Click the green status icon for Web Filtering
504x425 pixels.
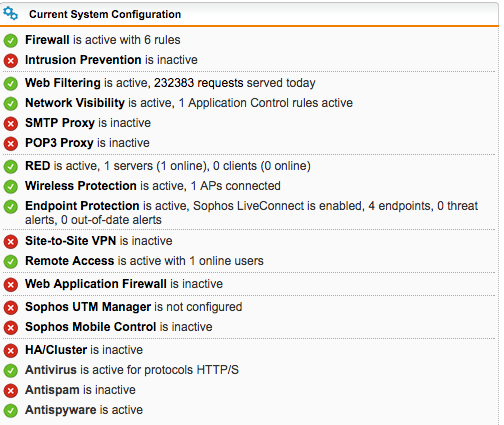(x=11, y=84)
